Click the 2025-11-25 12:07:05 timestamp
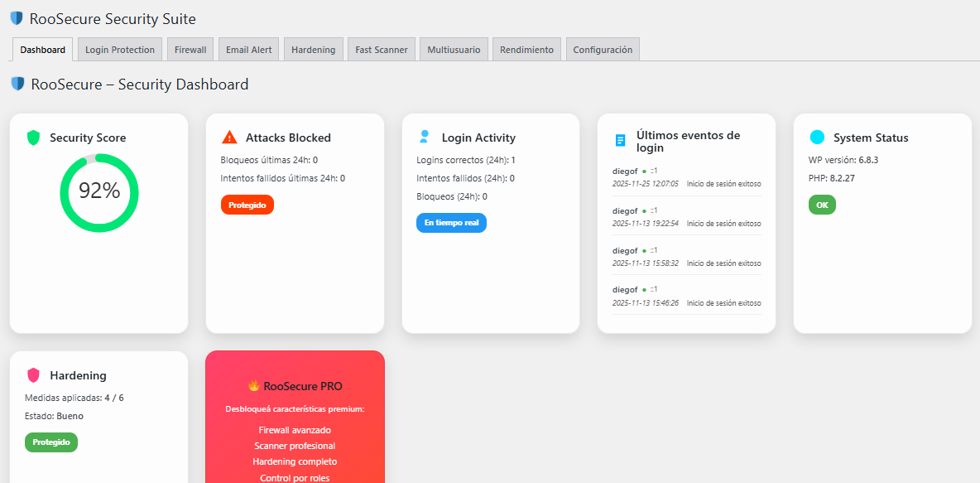This screenshot has height=483, width=980. (x=645, y=183)
